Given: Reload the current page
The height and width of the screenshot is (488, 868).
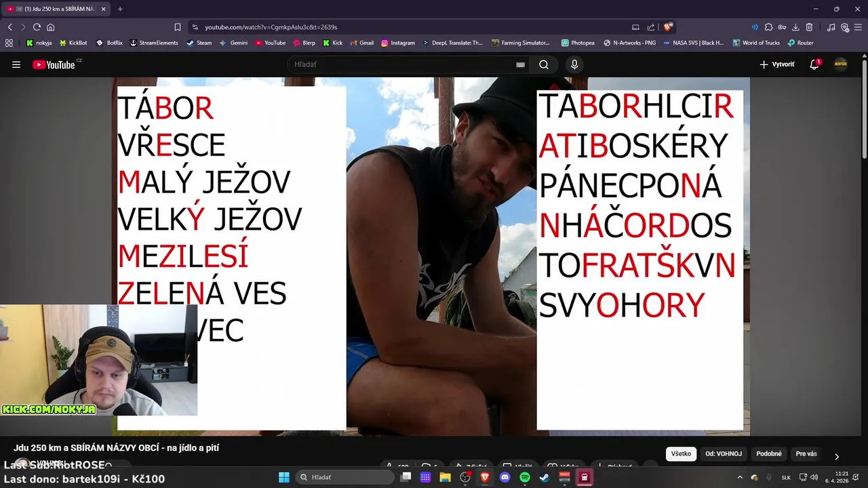Looking at the screenshot, I should (37, 27).
